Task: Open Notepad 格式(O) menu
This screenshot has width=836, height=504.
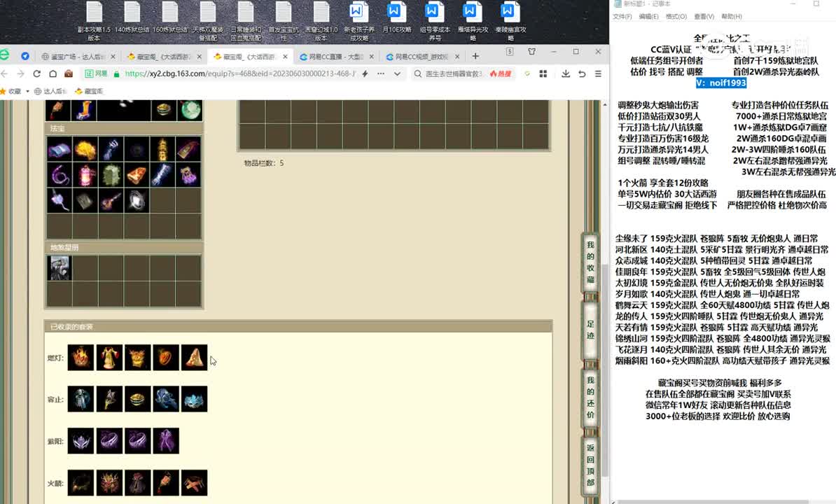Action: [x=676, y=17]
